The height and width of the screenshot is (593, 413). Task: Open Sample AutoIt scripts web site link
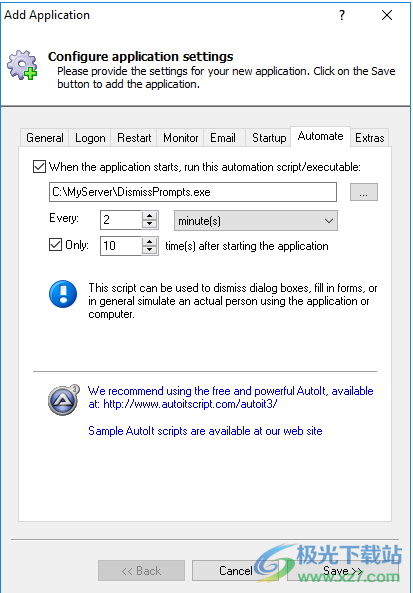tap(205, 431)
